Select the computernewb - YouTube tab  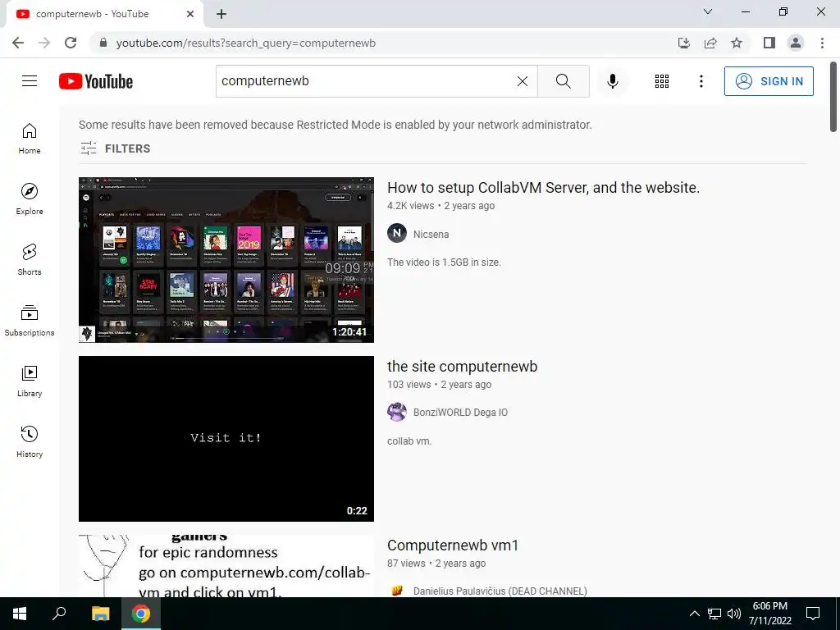tap(104, 14)
